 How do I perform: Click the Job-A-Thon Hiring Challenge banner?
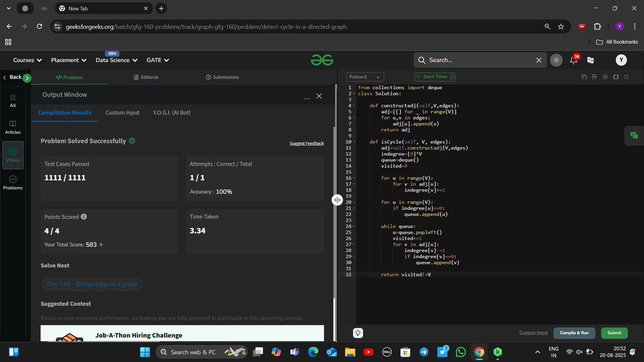[x=182, y=333]
